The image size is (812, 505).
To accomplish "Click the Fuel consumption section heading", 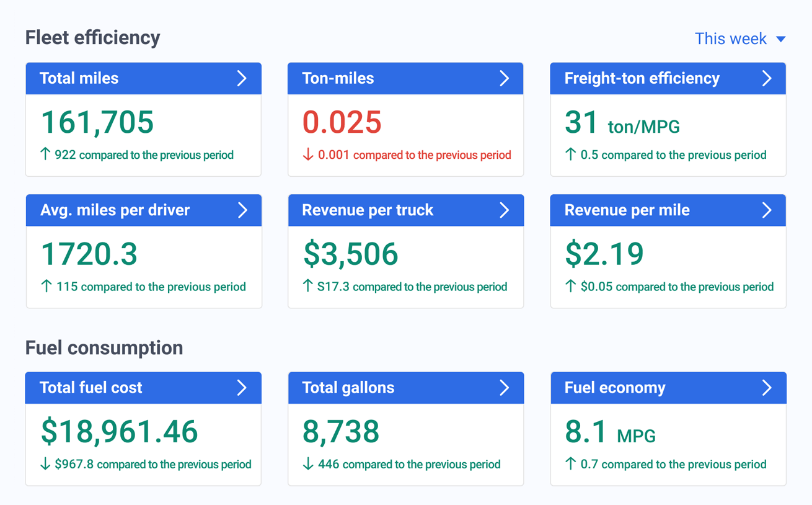I will tap(104, 348).
